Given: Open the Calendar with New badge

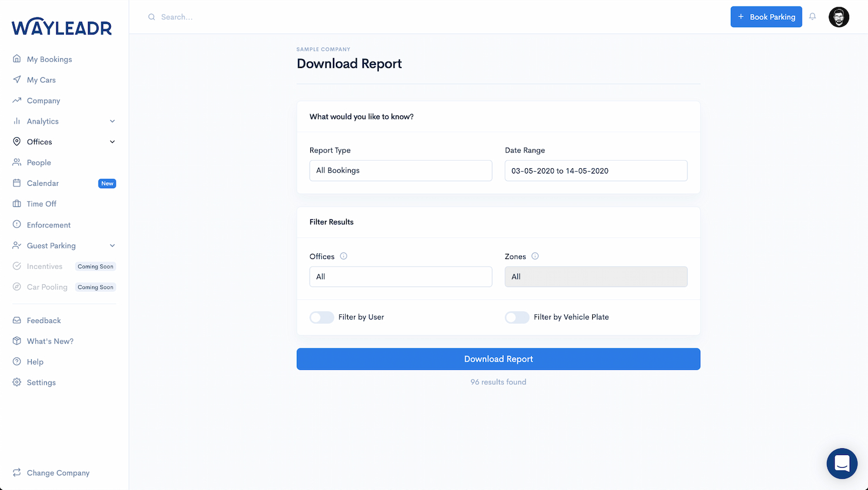Looking at the screenshot, I should (x=43, y=183).
